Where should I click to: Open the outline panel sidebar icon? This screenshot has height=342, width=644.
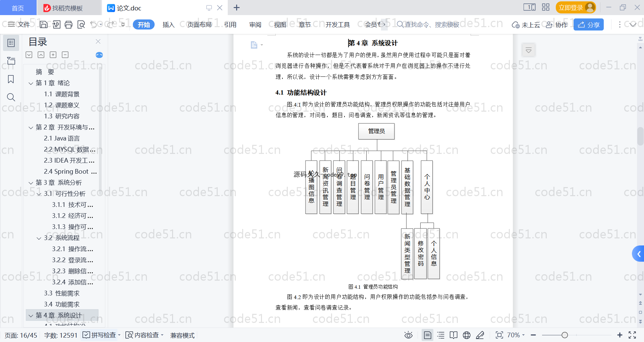[11, 43]
